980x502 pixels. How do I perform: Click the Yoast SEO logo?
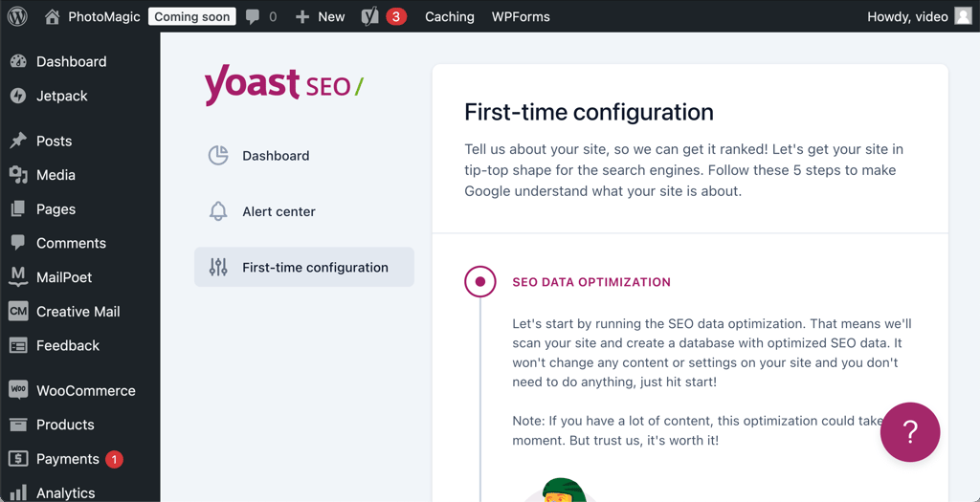pos(283,87)
